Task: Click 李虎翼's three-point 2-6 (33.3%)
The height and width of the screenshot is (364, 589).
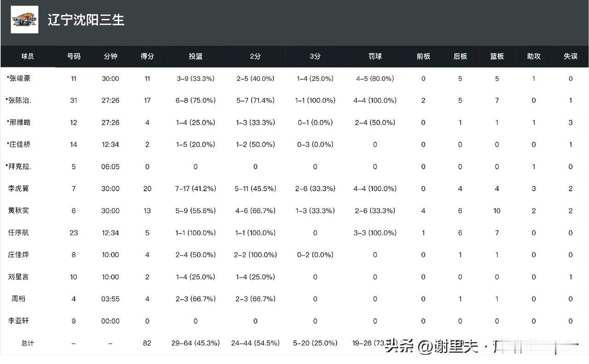Action: (315, 188)
